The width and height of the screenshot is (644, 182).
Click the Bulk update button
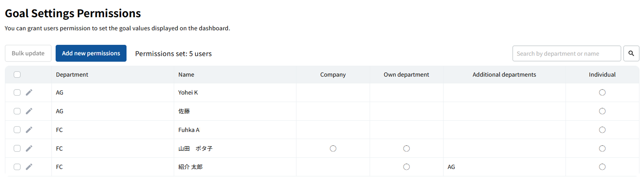click(28, 53)
